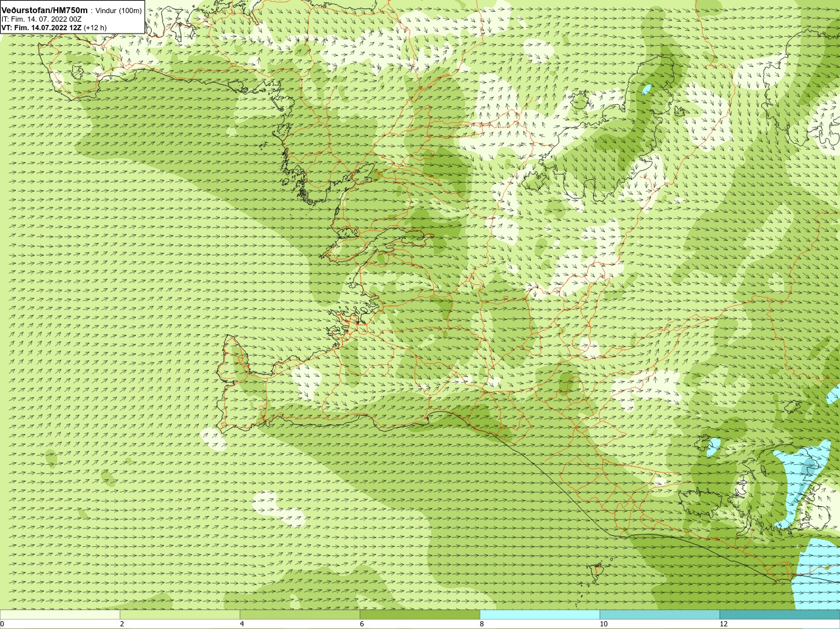
Task: Select the 8–10 light cyan legend band
Action: (x=539, y=614)
